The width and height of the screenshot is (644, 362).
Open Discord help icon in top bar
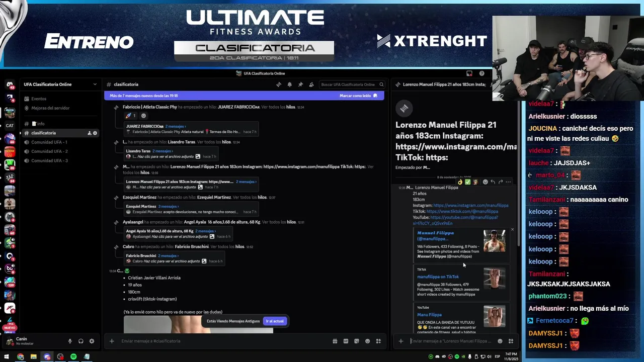[481, 73]
